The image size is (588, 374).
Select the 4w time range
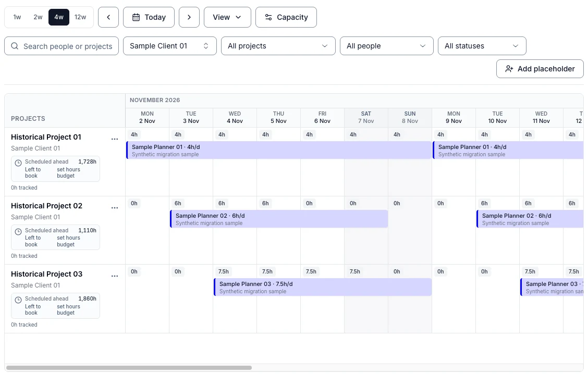coord(59,17)
